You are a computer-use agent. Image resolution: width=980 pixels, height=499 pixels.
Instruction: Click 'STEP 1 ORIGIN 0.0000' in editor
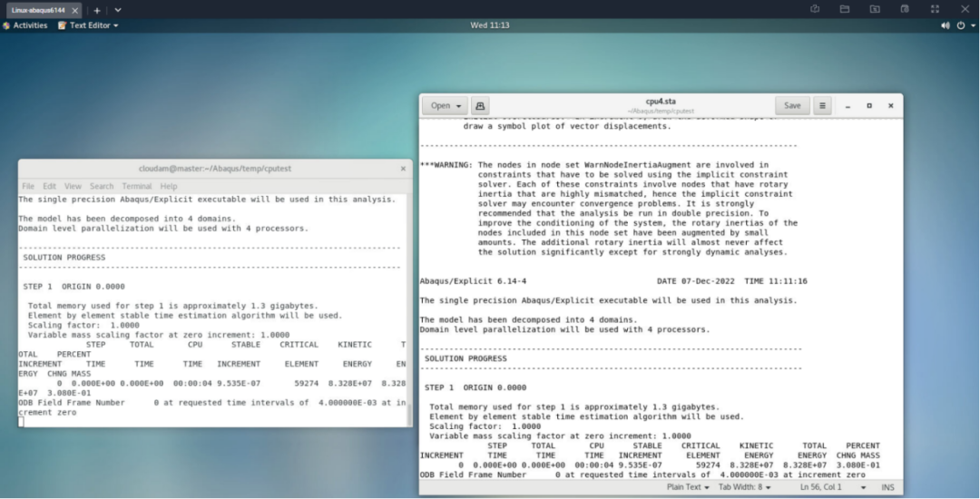(x=475, y=387)
